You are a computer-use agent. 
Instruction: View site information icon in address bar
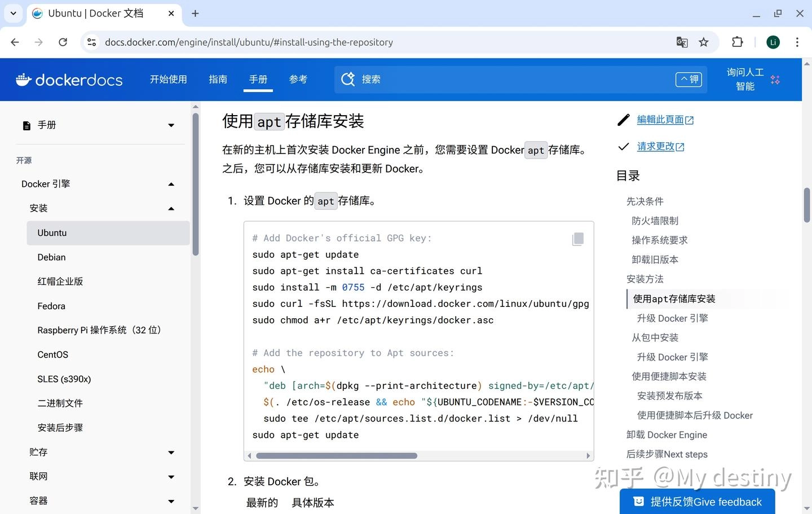pyautogui.click(x=92, y=42)
